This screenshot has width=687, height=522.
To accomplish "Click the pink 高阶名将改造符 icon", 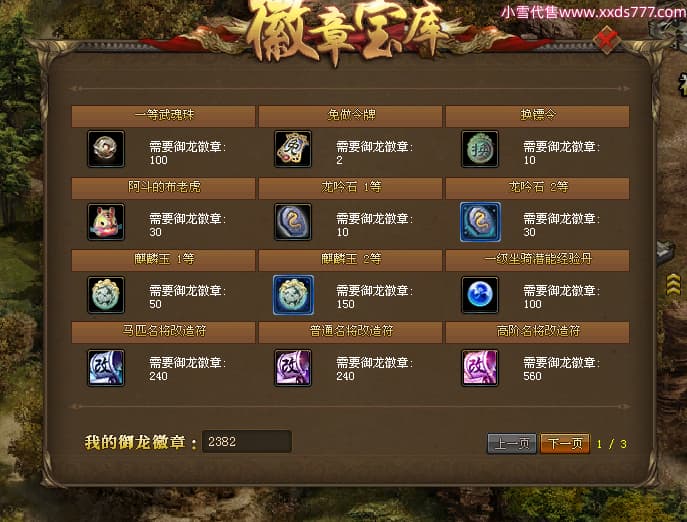I will [480, 367].
